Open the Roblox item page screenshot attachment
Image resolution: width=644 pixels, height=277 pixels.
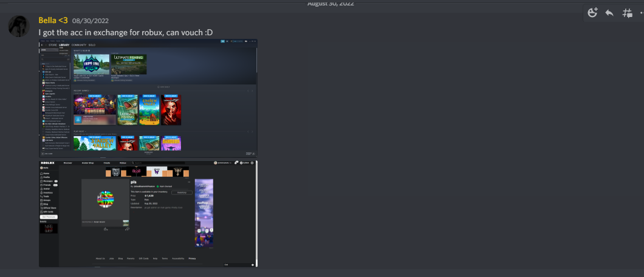tap(148, 214)
